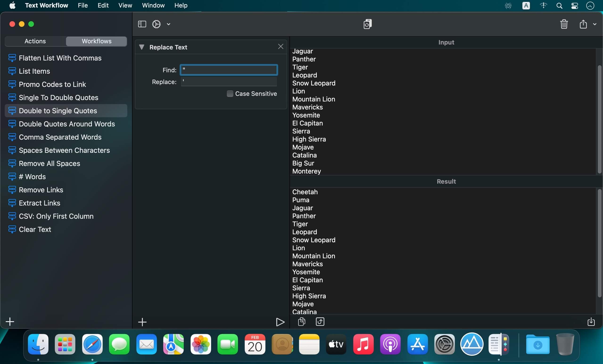Run the workflow with the play button
Image resolution: width=603 pixels, height=364 pixels.
point(280,322)
